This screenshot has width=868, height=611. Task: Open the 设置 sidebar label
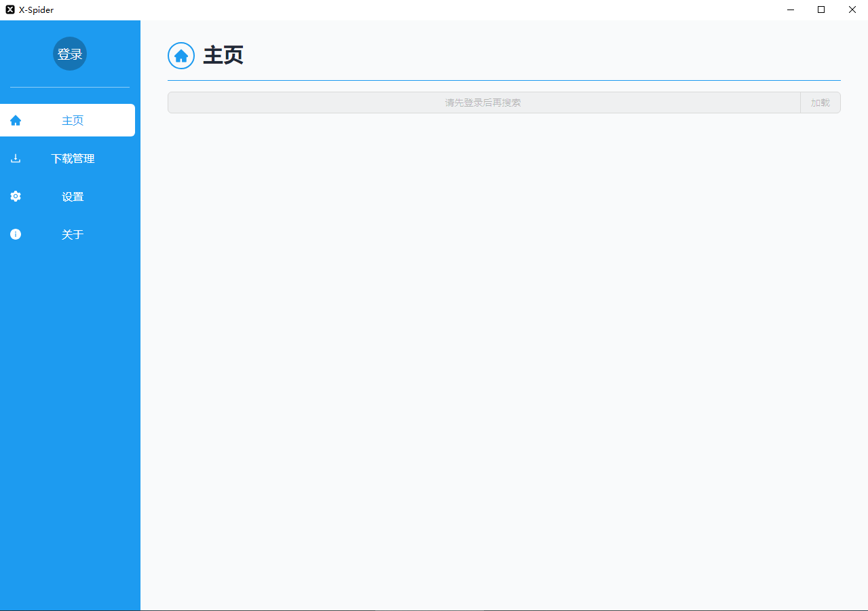click(x=73, y=196)
